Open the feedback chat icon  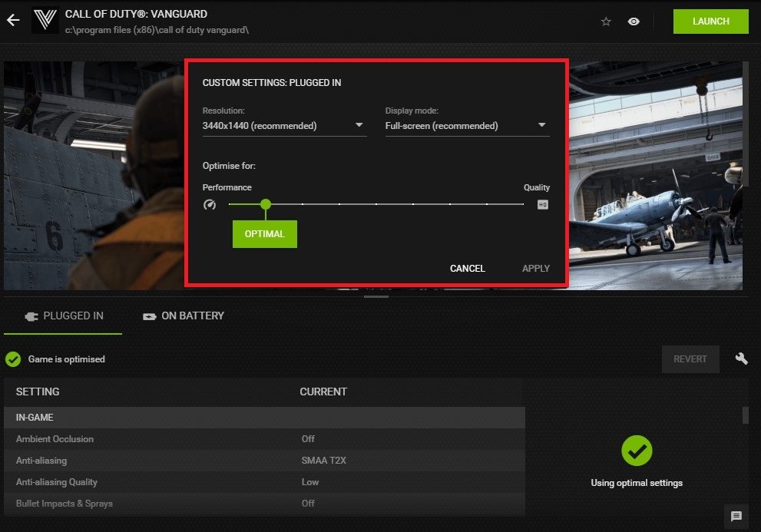736,516
